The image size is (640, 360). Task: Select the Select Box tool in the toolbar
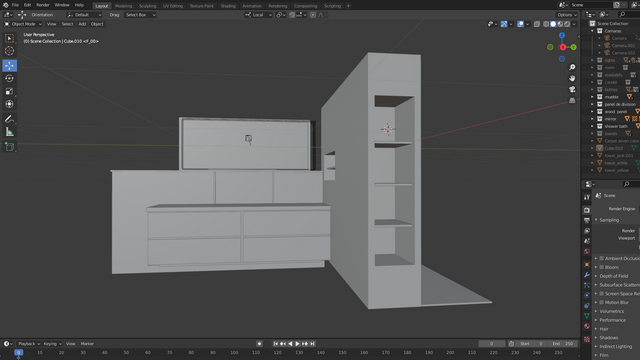click(9, 38)
